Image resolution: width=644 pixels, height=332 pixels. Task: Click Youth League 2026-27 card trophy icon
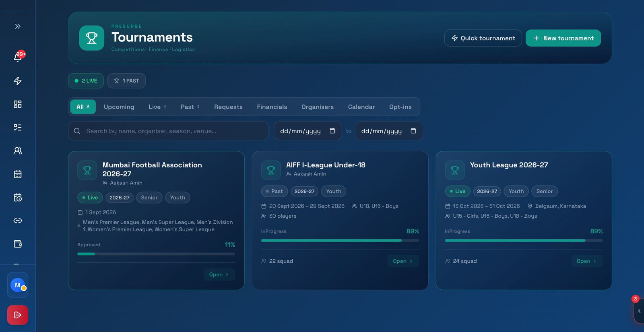455,170
